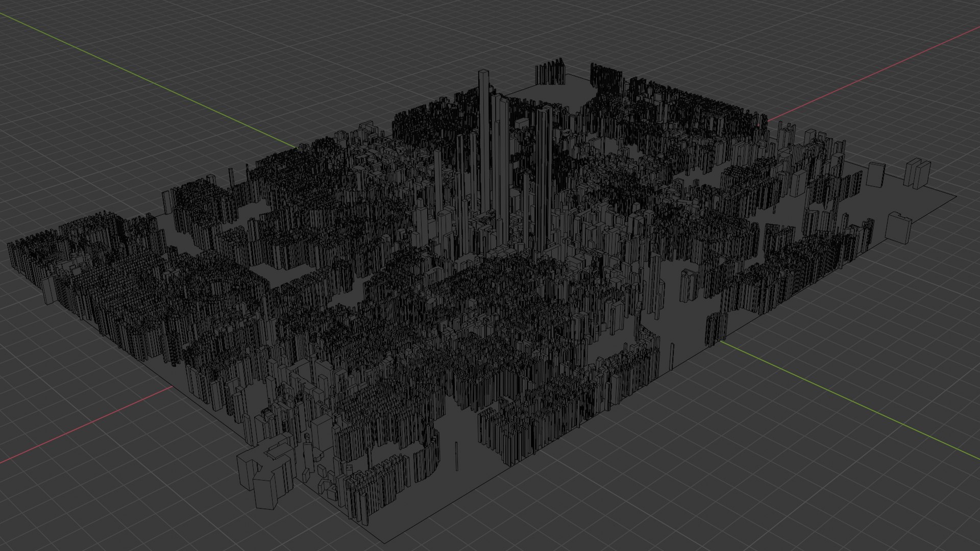This screenshot has height=551, width=980.
Task: Click the twin isolated buildings at the far right edge
Action: coord(918,173)
